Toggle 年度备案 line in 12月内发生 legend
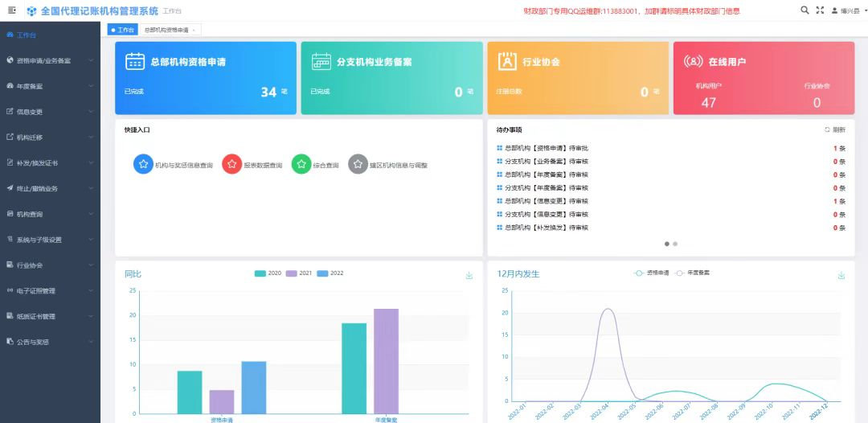Viewport: 868px width, 423px height. click(x=693, y=273)
